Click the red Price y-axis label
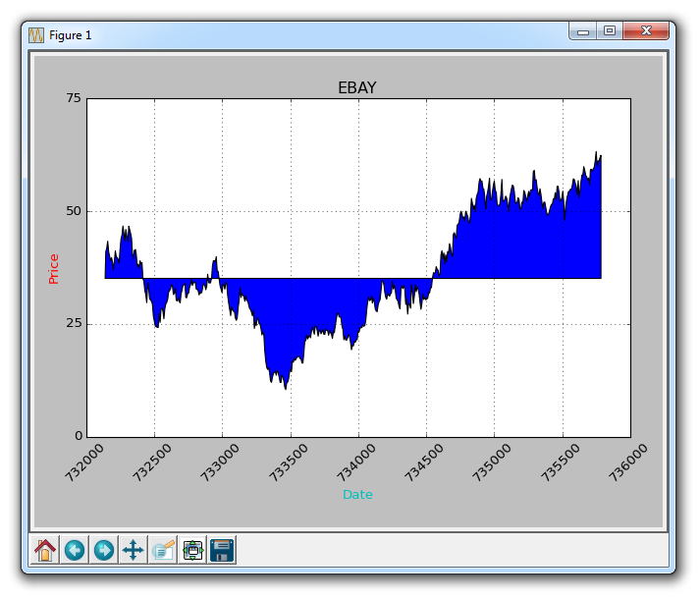Viewport: 700px width, 600px height. 54,268
